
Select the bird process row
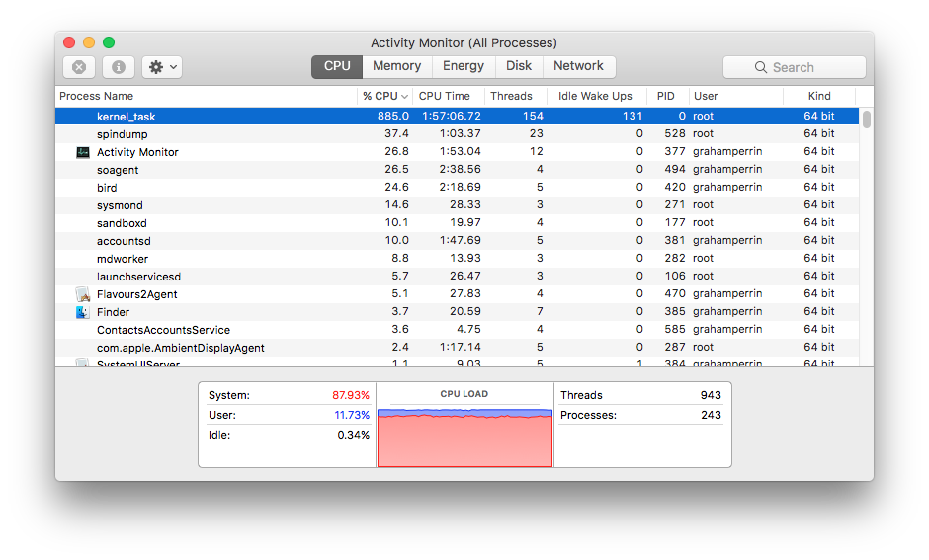[x=457, y=187]
